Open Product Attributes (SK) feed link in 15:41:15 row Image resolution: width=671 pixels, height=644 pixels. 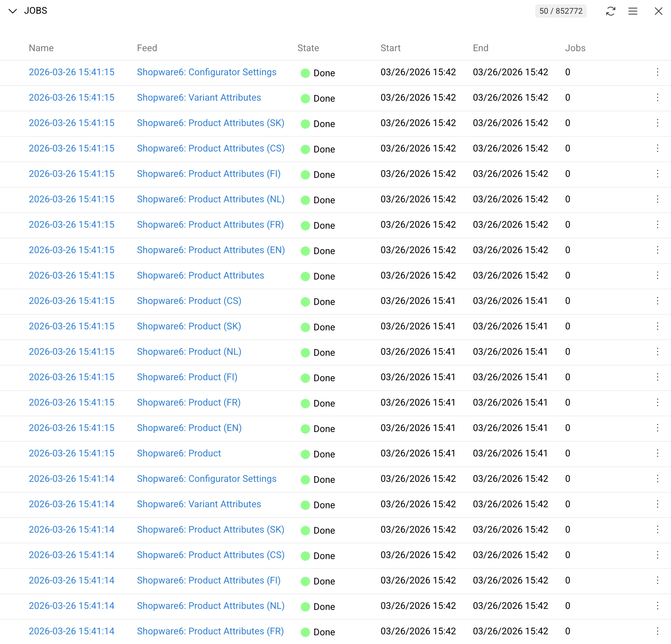pyautogui.click(x=210, y=123)
